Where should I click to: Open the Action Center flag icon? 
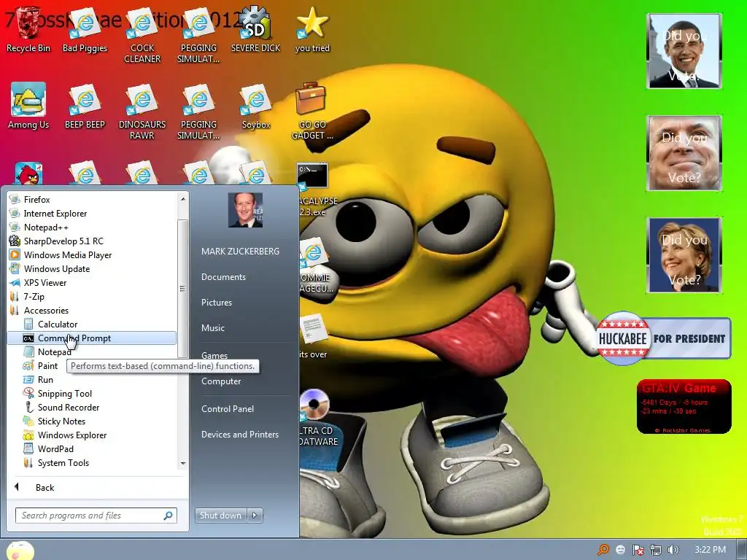pos(638,550)
